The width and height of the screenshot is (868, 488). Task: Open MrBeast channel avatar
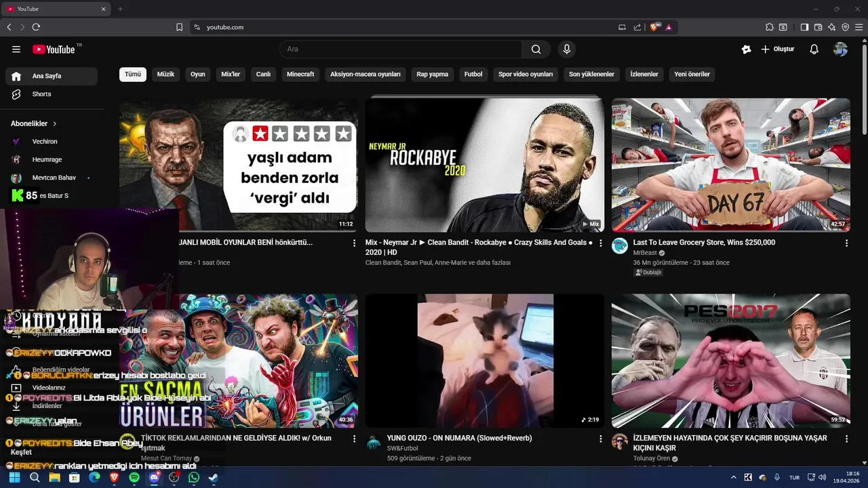point(620,246)
